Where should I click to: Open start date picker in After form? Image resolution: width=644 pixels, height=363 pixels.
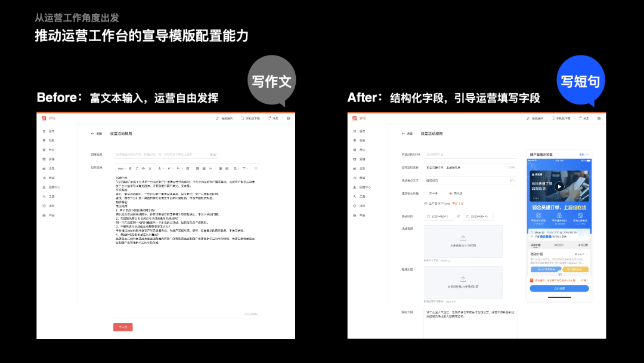point(439,216)
